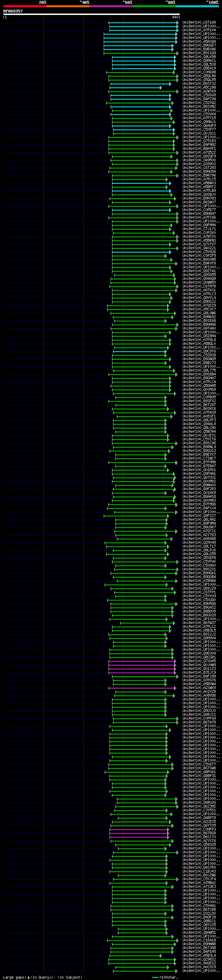
Task: Click hit label UniRef100_Q40221
Action: 199,248
